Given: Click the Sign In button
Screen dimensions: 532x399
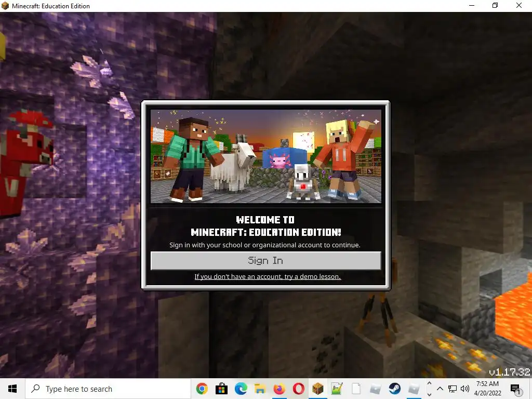Looking at the screenshot, I should pyautogui.click(x=265, y=261).
